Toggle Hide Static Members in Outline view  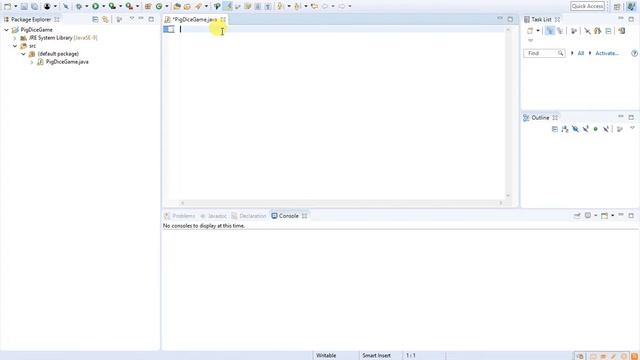point(585,129)
